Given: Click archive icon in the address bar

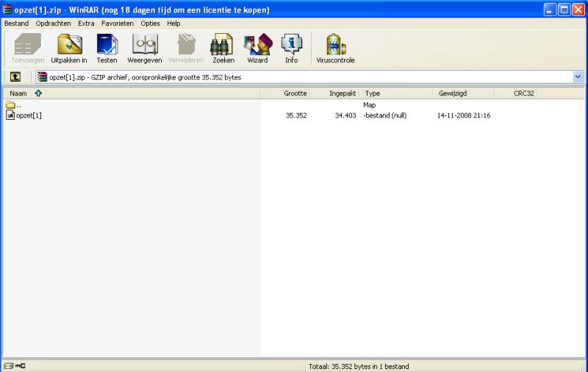Looking at the screenshot, I should point(43,77).
